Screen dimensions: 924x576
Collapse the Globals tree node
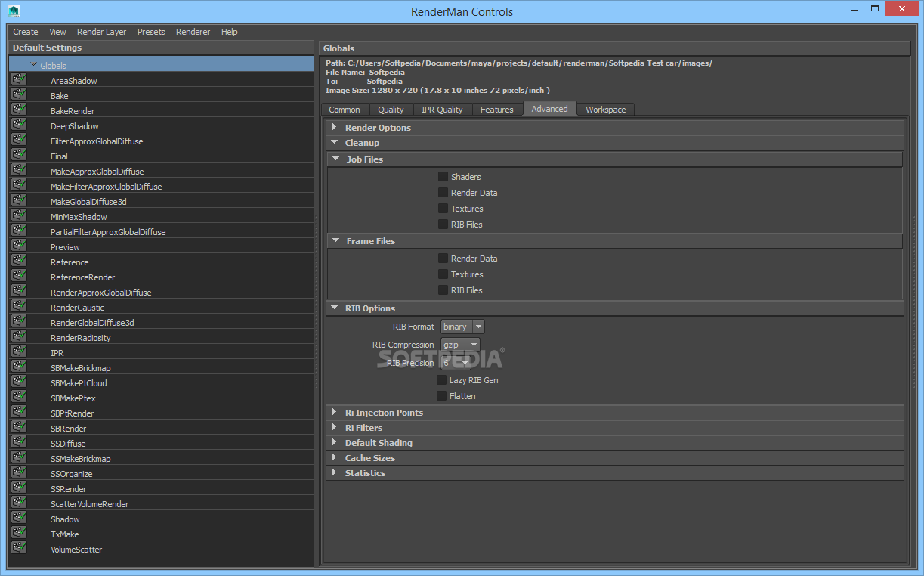coord(34,65)
